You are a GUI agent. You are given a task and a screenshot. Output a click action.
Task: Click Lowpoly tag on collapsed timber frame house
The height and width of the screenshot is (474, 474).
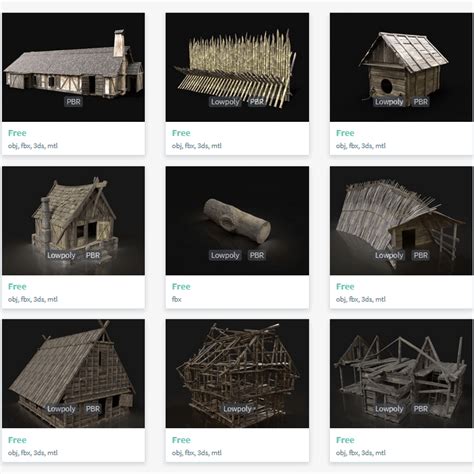coord(237,409)
